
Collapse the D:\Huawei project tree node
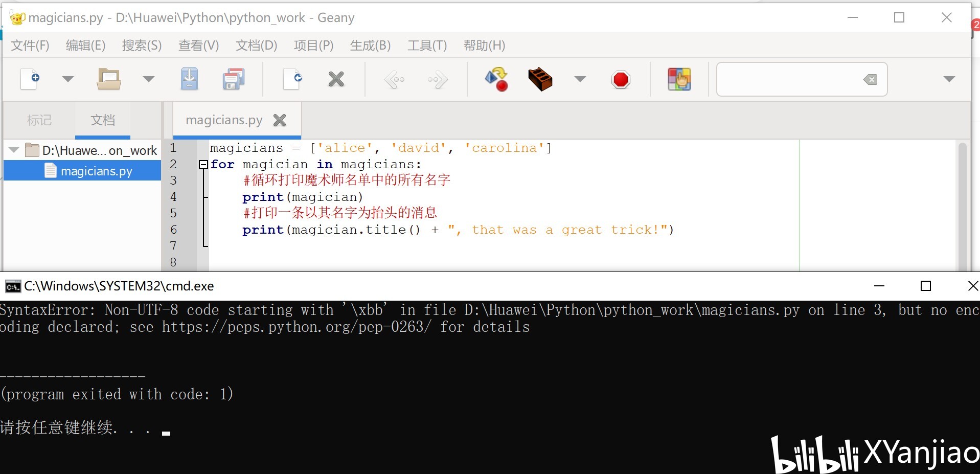(x=13, y=150)
